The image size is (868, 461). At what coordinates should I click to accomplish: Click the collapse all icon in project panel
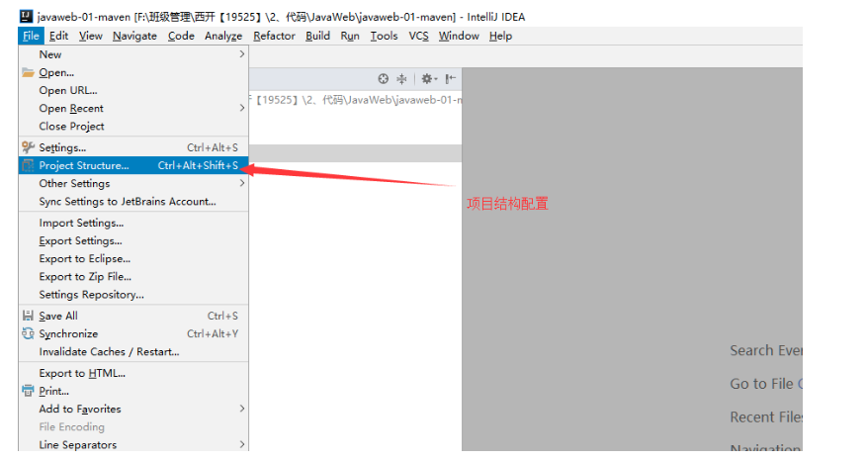tap(402, 79)
